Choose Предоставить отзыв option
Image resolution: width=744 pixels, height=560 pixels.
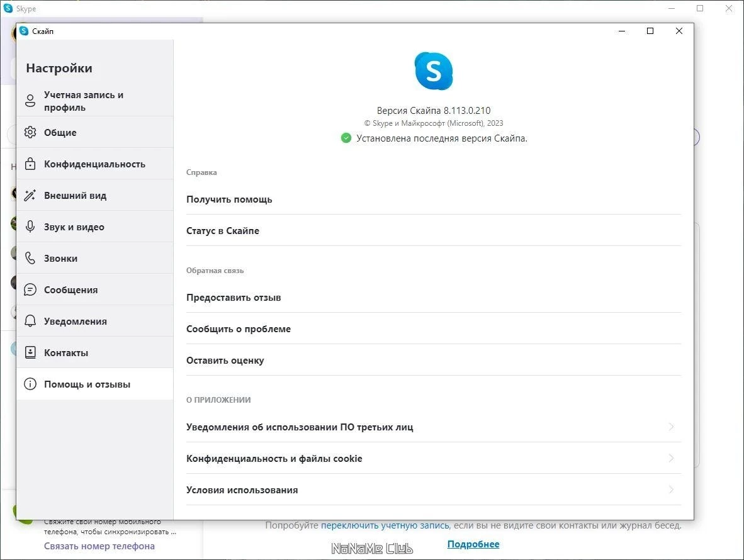coord(434,298)
